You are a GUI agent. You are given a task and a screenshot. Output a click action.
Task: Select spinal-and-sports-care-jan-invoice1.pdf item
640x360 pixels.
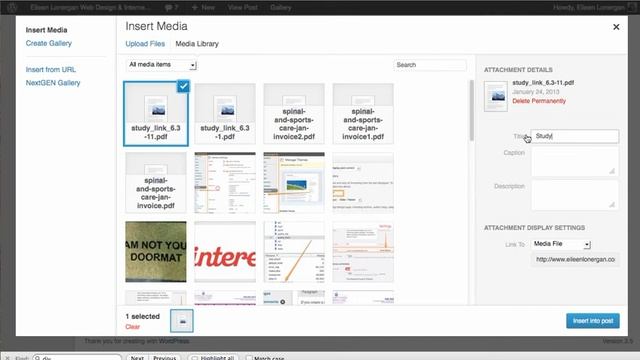coord(363,113)
